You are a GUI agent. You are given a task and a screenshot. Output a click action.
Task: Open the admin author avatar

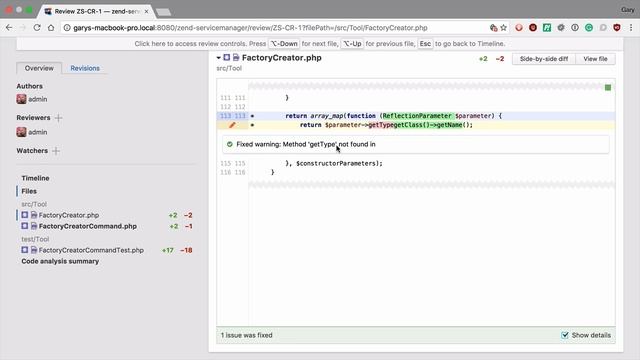(22, 99)
